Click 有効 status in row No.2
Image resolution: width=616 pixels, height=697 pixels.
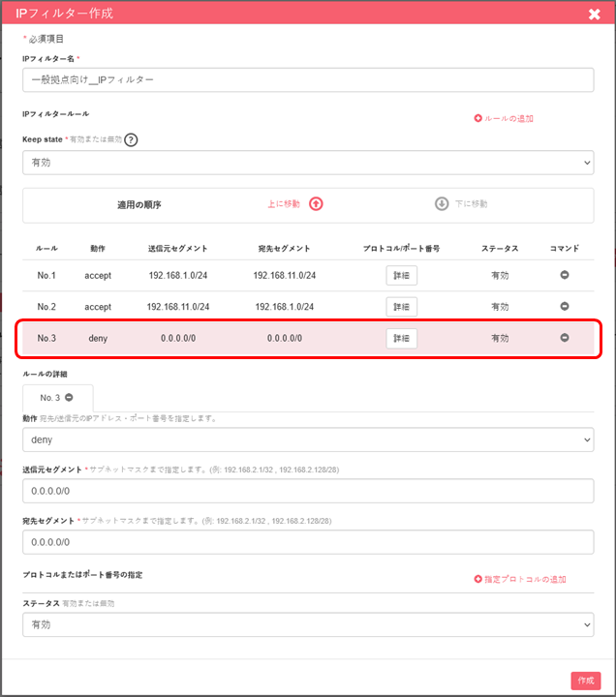[500, 307]
